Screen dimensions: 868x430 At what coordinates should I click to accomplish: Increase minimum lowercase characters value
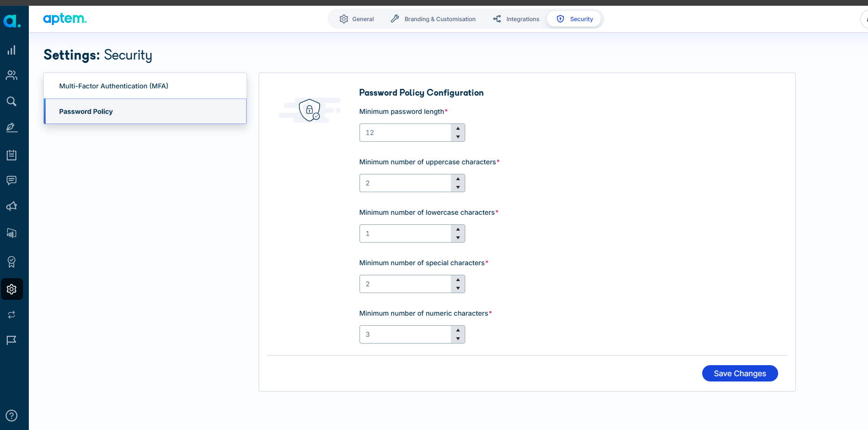click(458, 229)
